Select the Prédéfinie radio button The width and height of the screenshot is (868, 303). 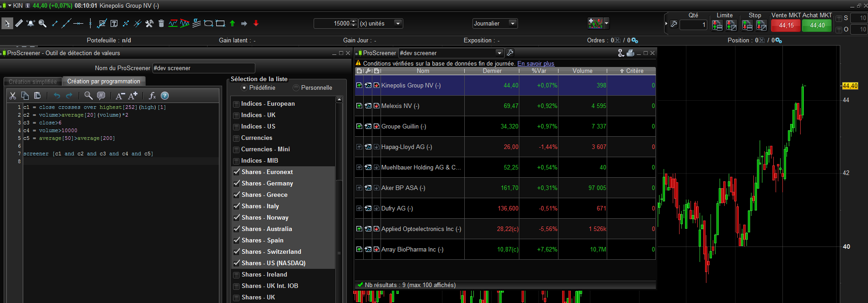[x=244, y=87]
